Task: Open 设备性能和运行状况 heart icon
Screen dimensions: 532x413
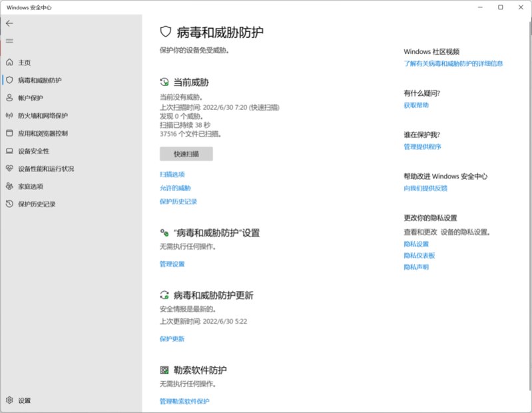Action: tap(9, 169)
